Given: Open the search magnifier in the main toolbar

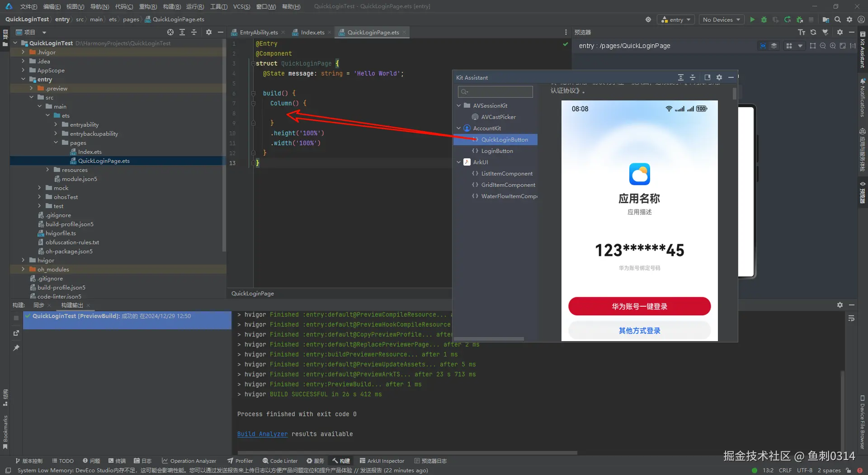Looking at the screenshot, I should click(x=838, y=19).
